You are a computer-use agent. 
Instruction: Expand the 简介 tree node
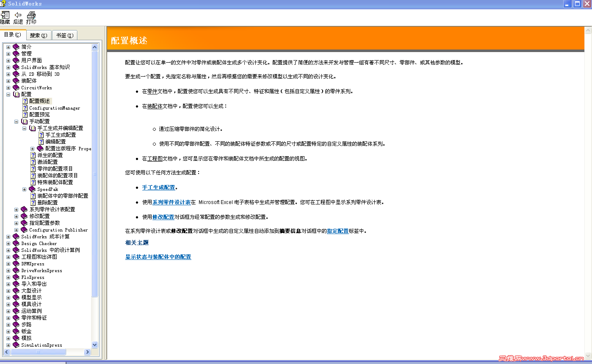pos(8,47)
